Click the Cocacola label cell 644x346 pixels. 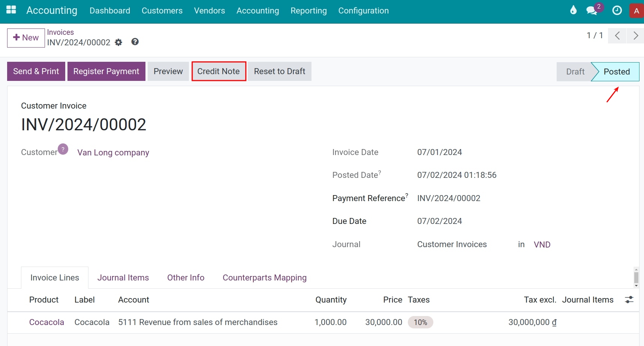[92, 322]
